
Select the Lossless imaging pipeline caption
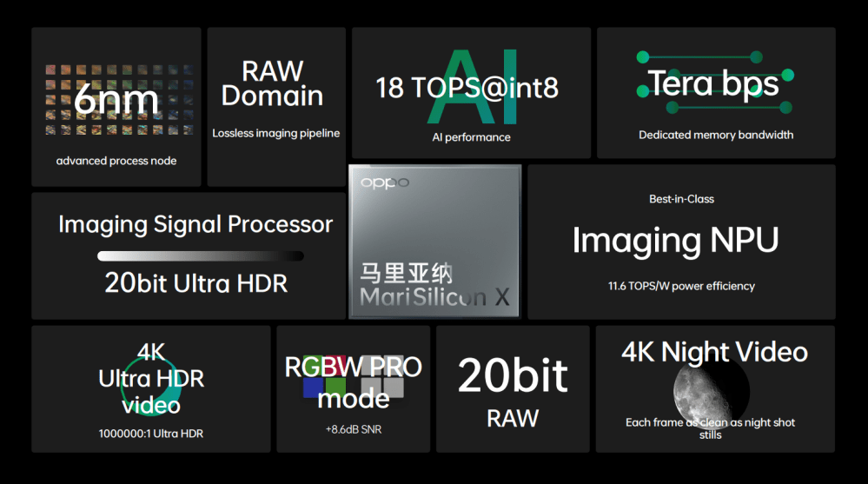[x=275, y=134]
